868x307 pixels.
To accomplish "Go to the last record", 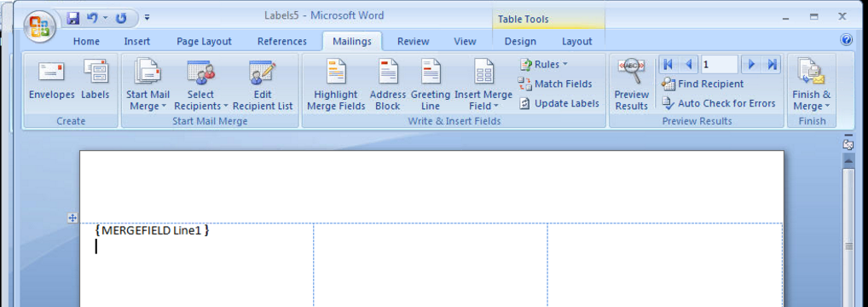I will [x=772, y=64].
